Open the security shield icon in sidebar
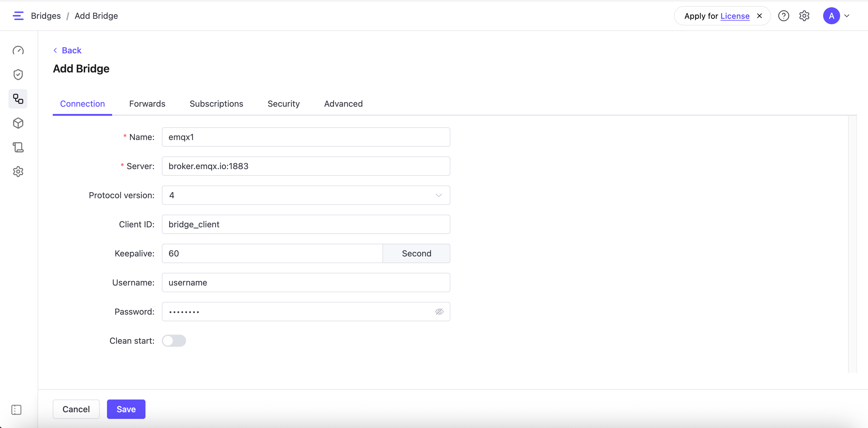Image resolution: width=868 pixels, height=428 pixels. pyautogui.click(x=18, y=75)
